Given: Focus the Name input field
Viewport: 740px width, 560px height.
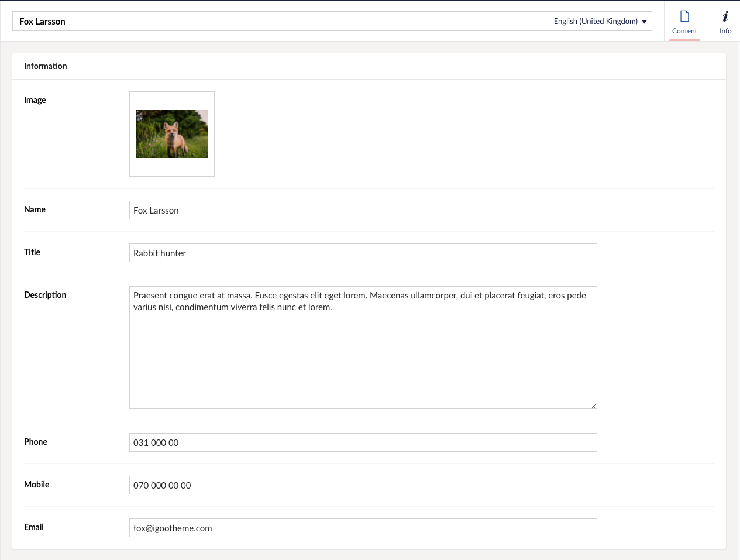Looking at the screenshot, I should (363, 211).
